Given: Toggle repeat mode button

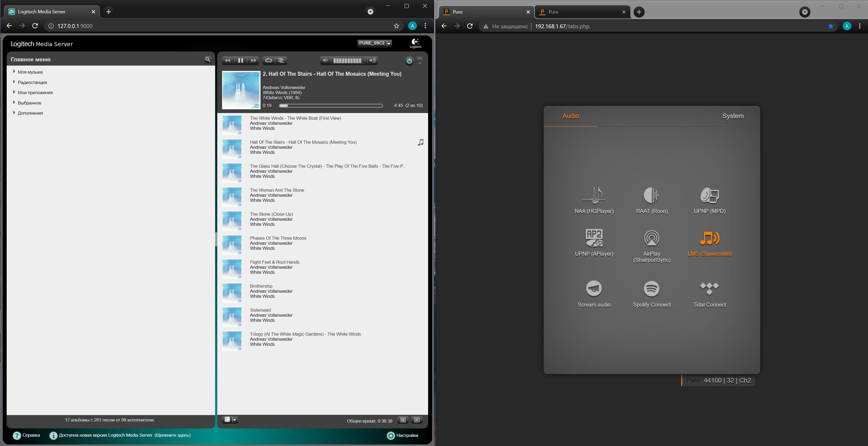Looking at the screenshot, I should (x=269, y=61).
